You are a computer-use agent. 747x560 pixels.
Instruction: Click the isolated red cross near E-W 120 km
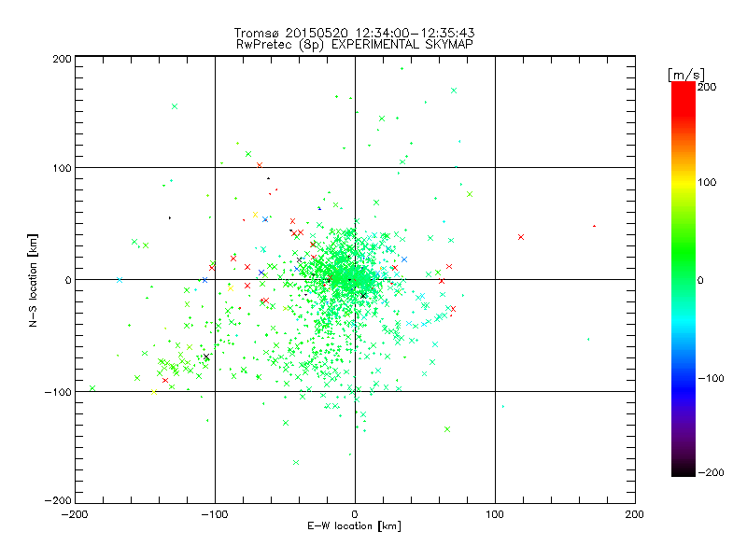(521, 237)
